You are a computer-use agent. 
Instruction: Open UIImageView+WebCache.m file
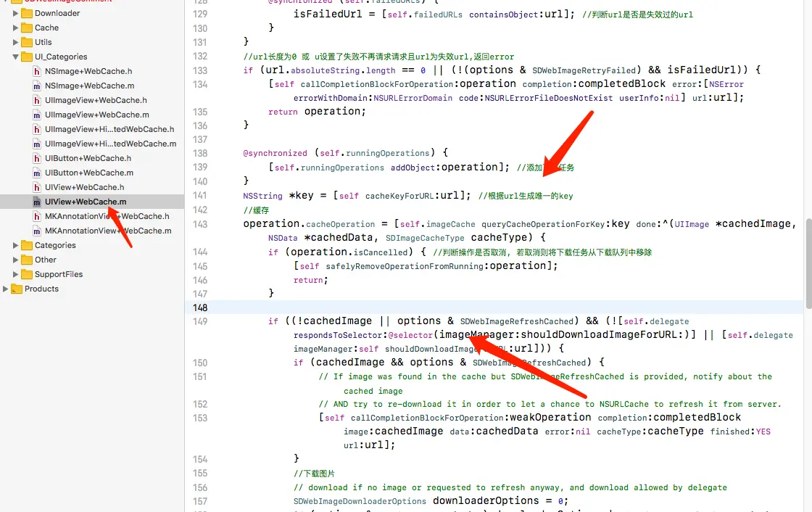(x=97, y=115)
